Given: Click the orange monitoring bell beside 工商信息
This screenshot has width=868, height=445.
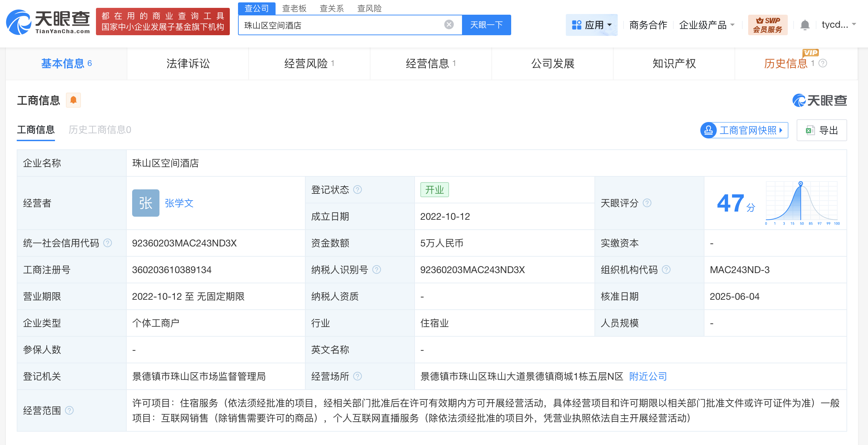Looking at the screenshot, I should tap(73, 100).
